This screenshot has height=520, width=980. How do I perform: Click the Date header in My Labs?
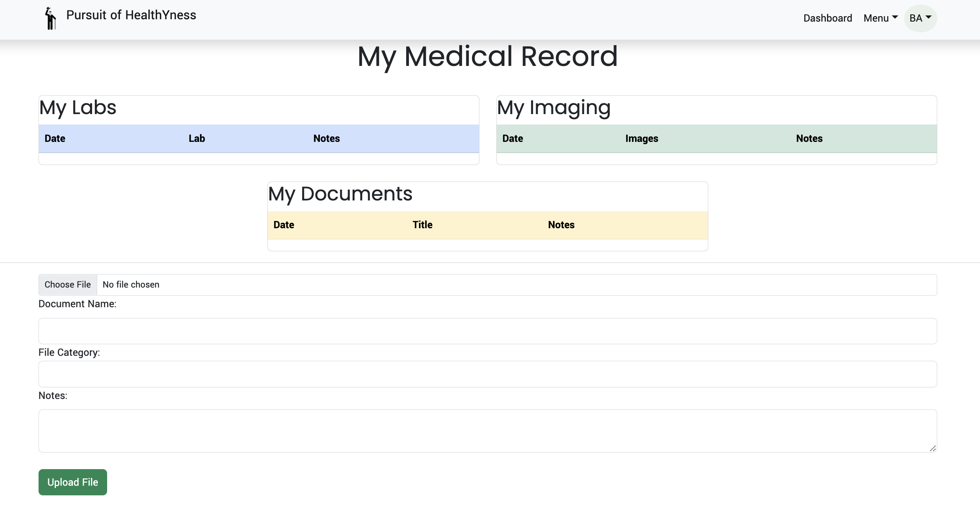[55, 138]
